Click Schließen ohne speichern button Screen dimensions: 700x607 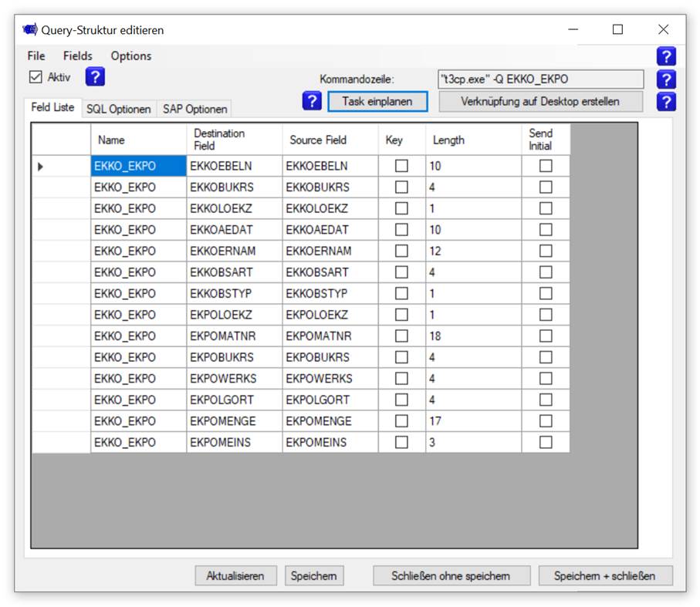coord(451,576)
